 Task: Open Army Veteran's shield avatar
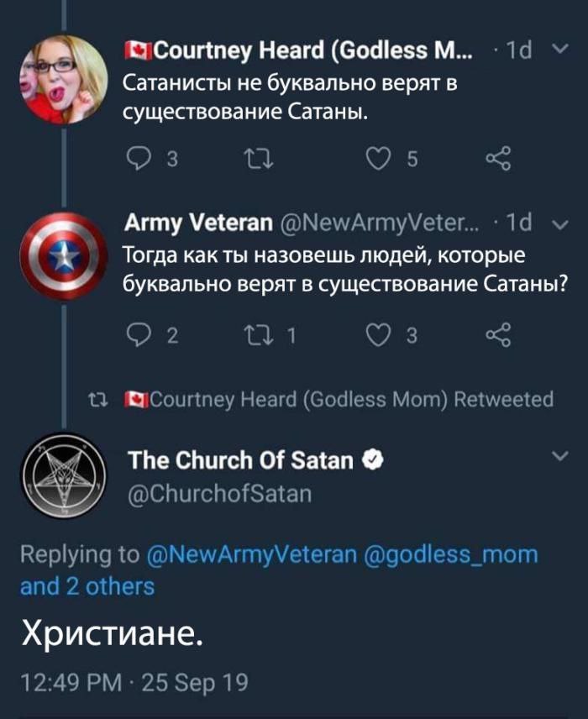[x=63, y=256]
